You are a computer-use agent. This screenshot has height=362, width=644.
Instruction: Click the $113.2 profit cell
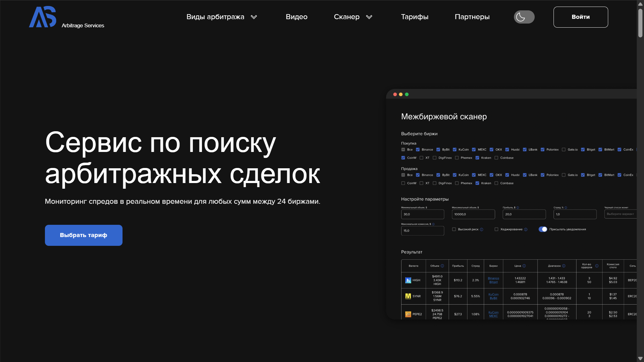click(458, 280)
